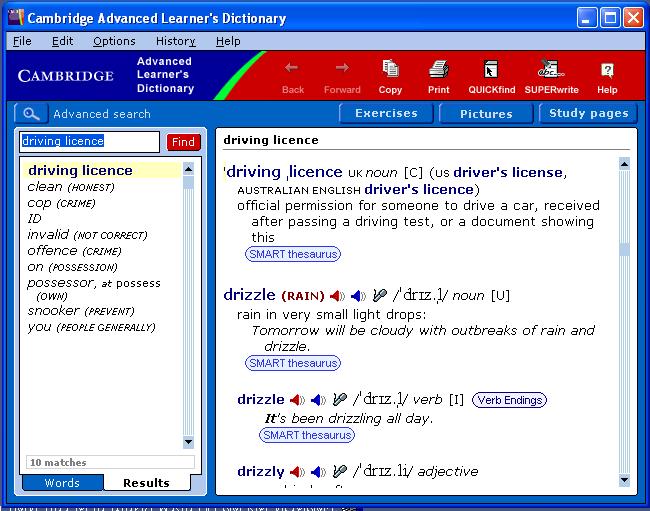Select 'cop (CRIME)' in the results list
Viewport: 650px width, 511px height.
(61, 203)
